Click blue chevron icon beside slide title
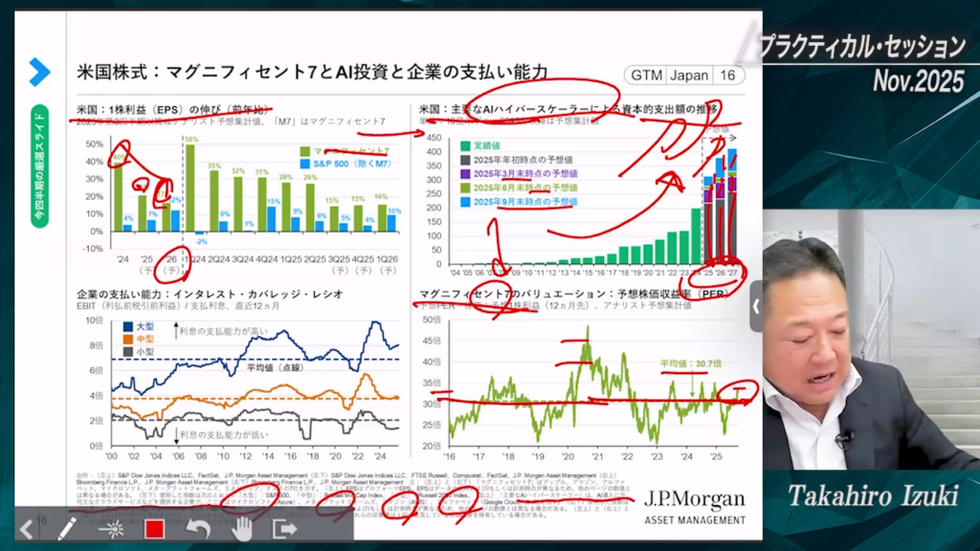The image size is (980, 551). point(38,72)
